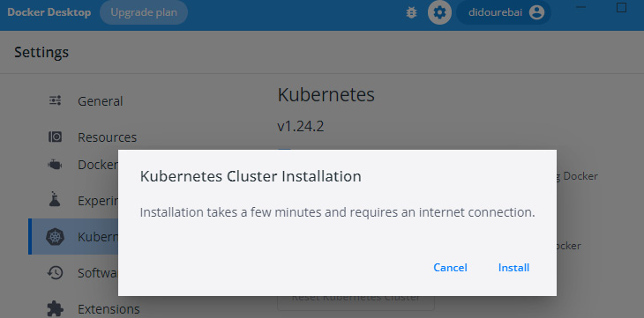Viewport: 644px width, 318px height.
Task: Select the Experimental features flask icon
Action: [x=55, y=199]
